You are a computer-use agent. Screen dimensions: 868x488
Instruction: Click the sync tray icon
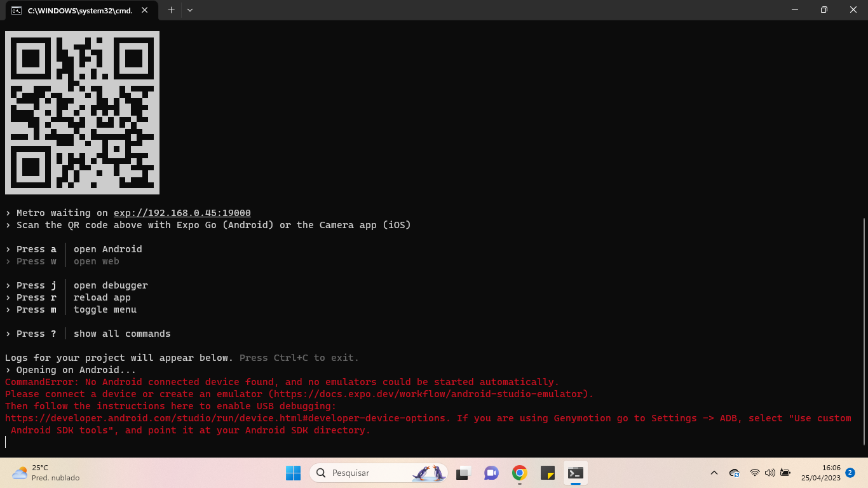[x=735, y=473]
